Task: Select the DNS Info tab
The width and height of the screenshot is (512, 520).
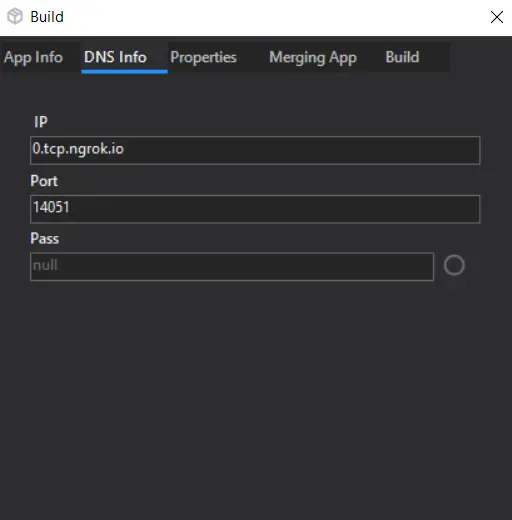Action: click(115, 57)
